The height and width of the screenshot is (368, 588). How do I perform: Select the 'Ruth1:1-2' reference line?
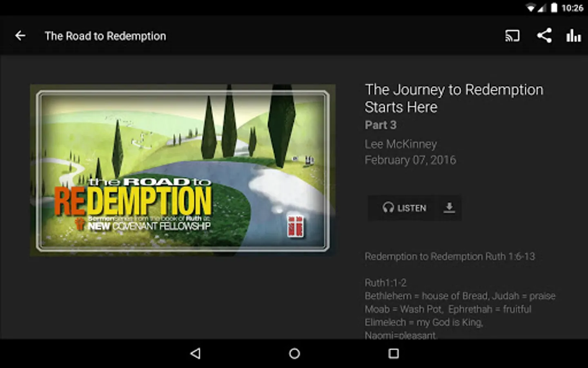[385, 283]
